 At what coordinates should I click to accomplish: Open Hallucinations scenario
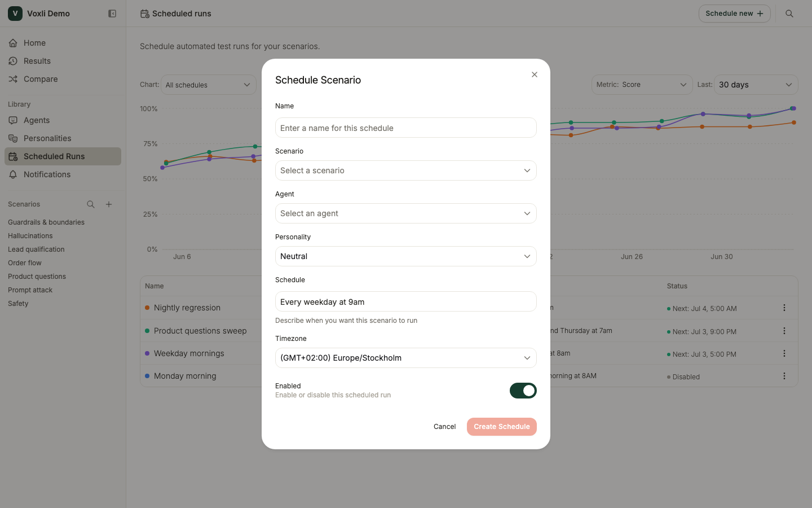[x=30, y=236]
